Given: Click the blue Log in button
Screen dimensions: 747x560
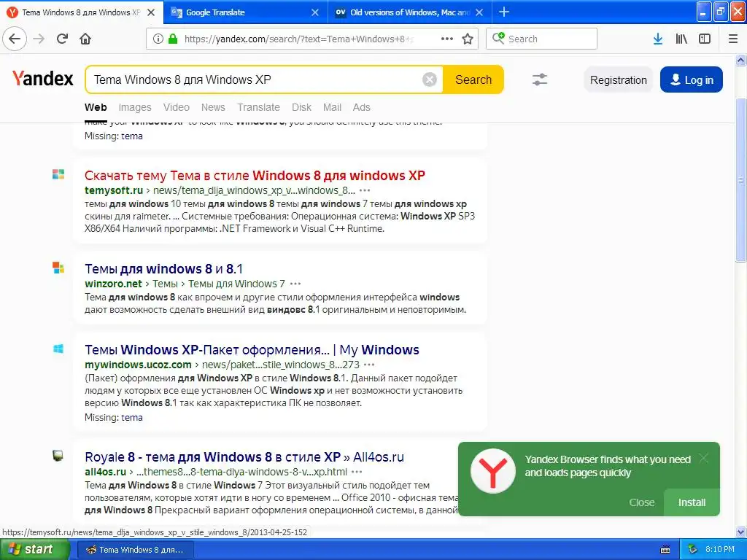Looking at the screenshot, I should [692, 79].
